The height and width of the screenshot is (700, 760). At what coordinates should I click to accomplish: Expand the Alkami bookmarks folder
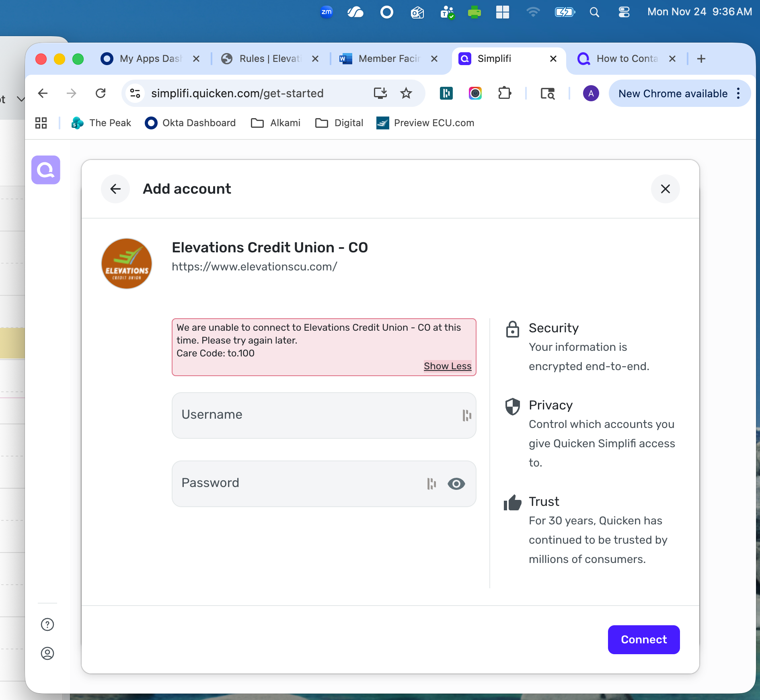(x=276, y=123)
